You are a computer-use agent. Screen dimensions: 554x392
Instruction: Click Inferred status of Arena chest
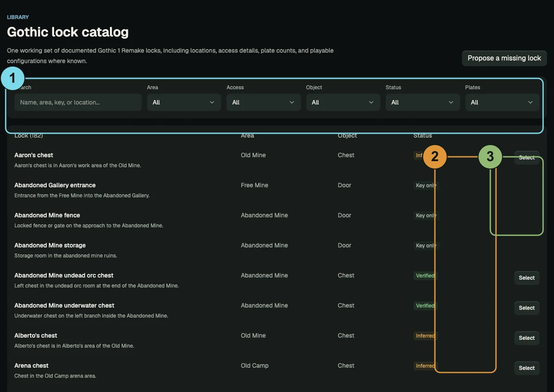coord(425,366)
